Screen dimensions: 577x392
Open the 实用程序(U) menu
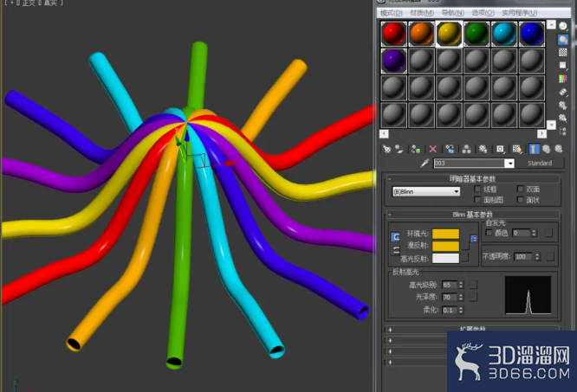520,13
